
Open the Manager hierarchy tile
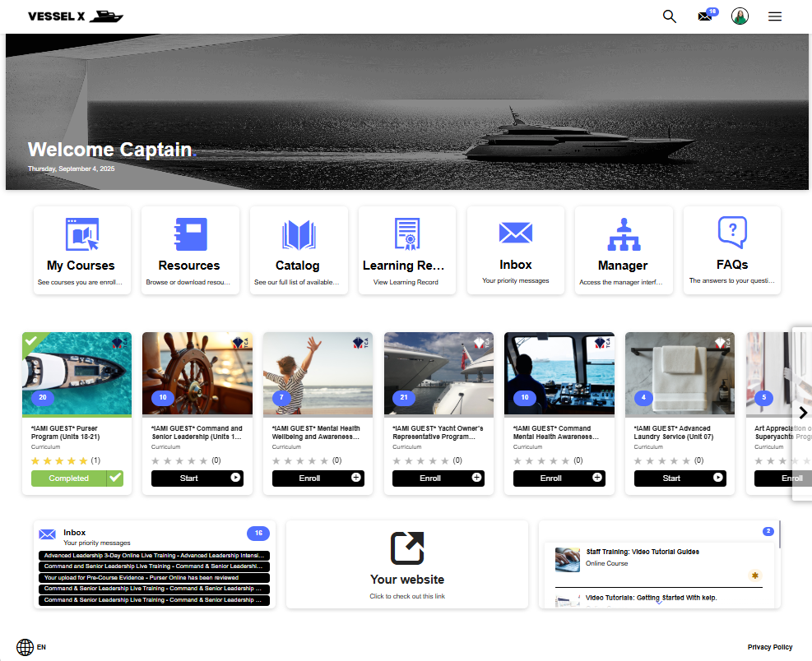(x=623, y=250)
